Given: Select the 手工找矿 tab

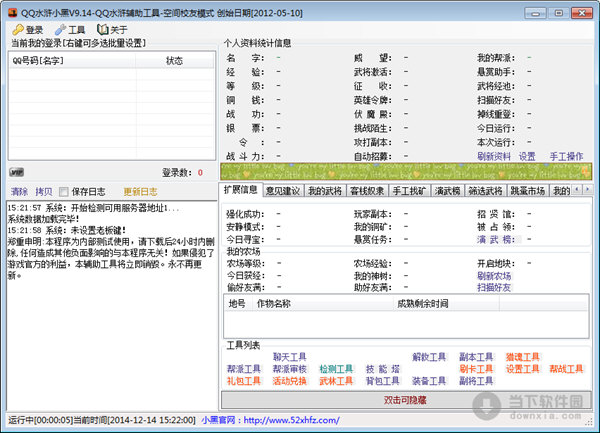Looking at the screenshot, I should [409, 190].
